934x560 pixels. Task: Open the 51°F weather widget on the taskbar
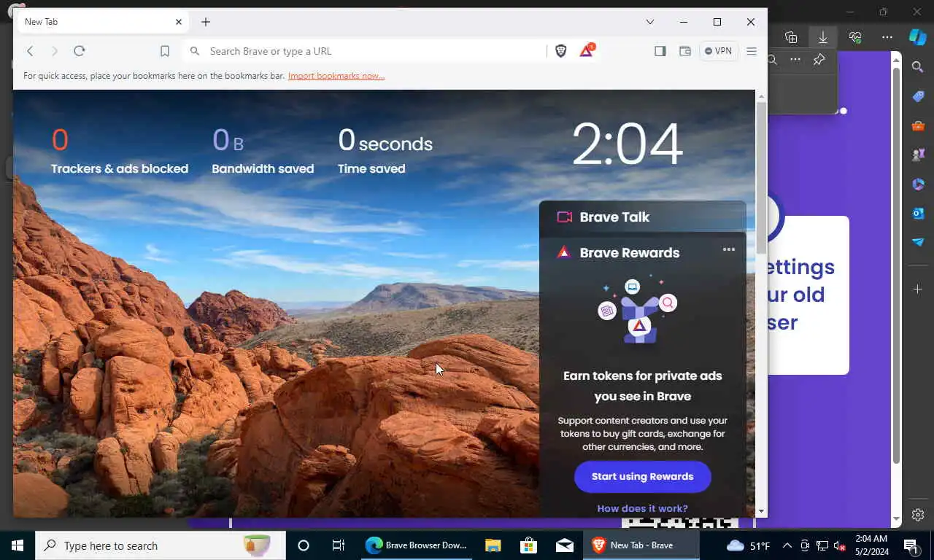pos(749,545)
